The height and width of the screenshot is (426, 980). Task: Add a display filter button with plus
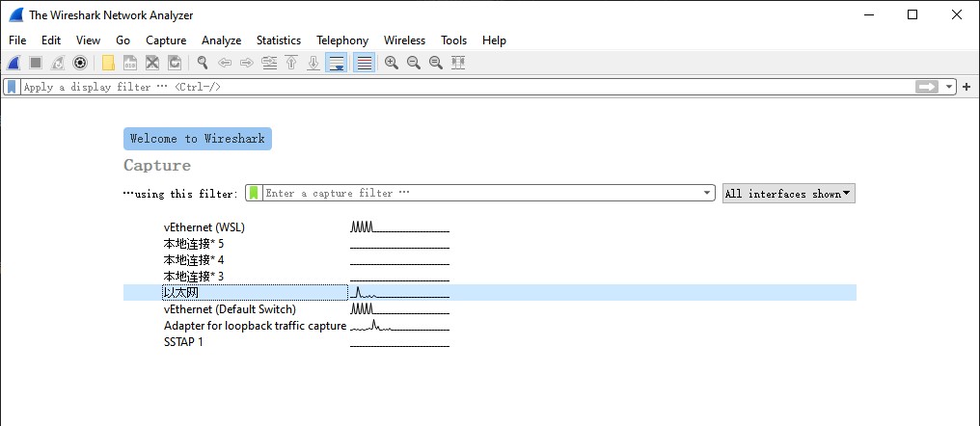(966, 87)
